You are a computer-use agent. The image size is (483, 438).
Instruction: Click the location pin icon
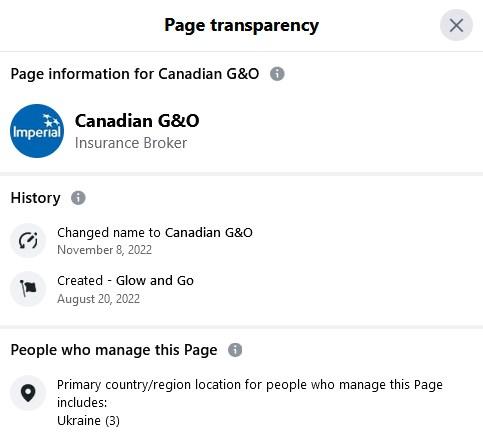point(28,393)
